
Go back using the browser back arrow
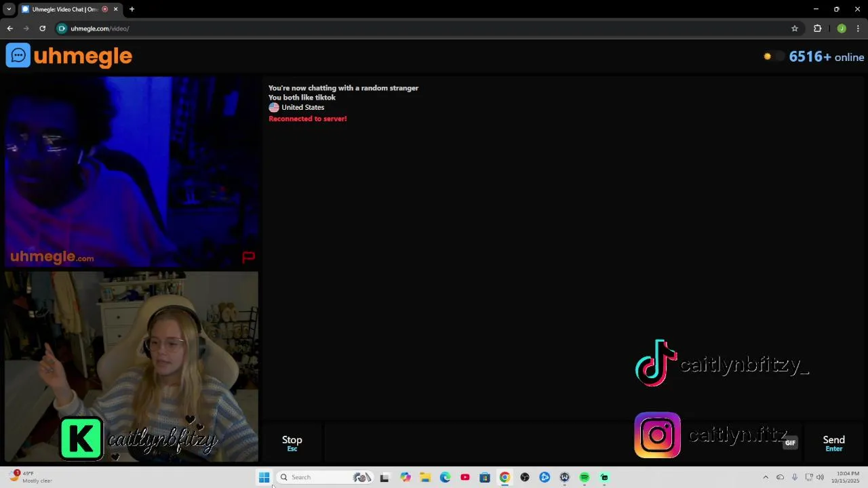point(9,28)
